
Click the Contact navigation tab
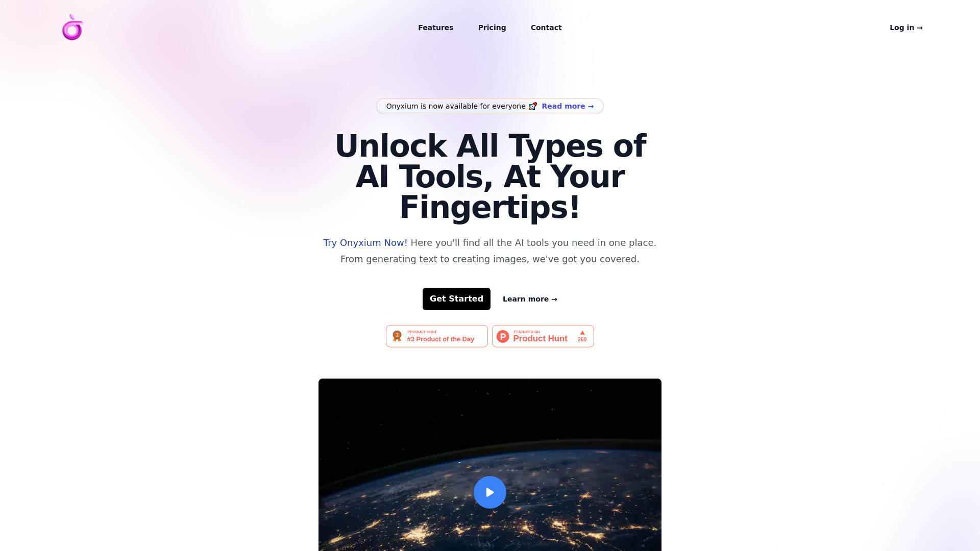pos(546,28)
